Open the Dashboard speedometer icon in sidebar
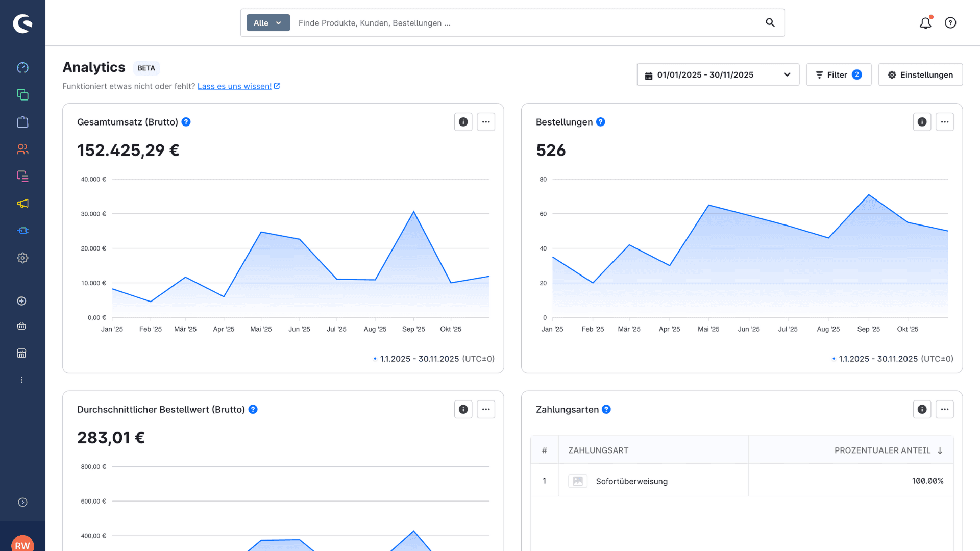 pos(22,68)
